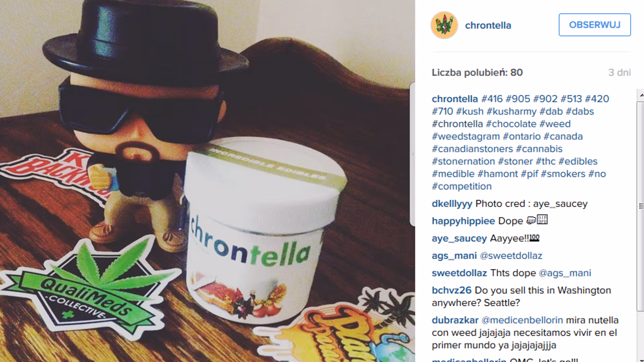Click the scrollbar up arrow in the comments
Screen dimensions: 644x362
coord(641,95)
